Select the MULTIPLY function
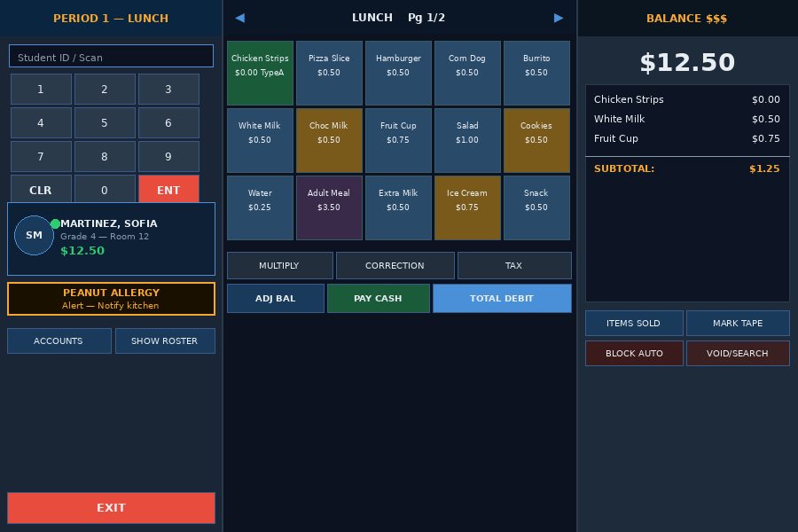798x532 pixels. (x=280, y=266)
